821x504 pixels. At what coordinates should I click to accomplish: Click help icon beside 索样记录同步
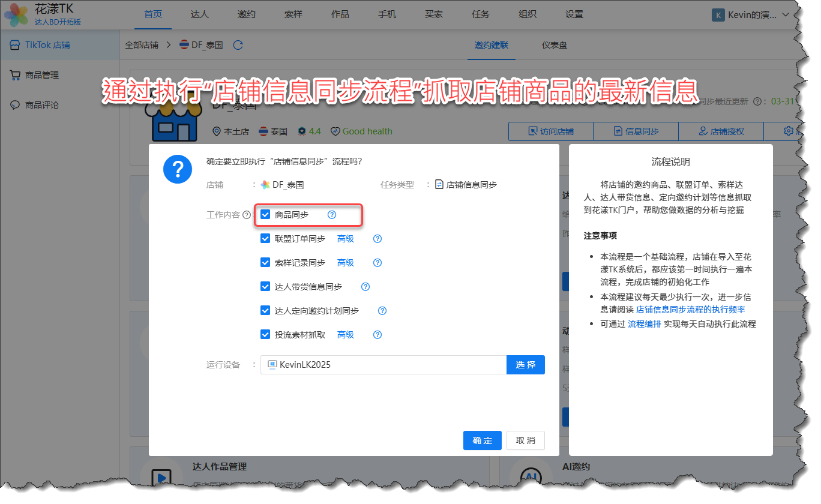(x=377, y=263)
